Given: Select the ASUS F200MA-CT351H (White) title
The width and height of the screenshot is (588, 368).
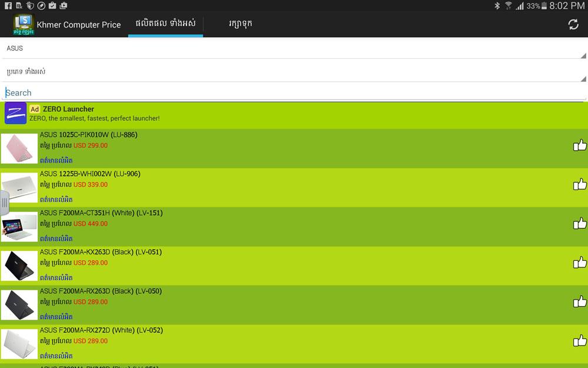Looking at the screenshot, I should [101, 213].
